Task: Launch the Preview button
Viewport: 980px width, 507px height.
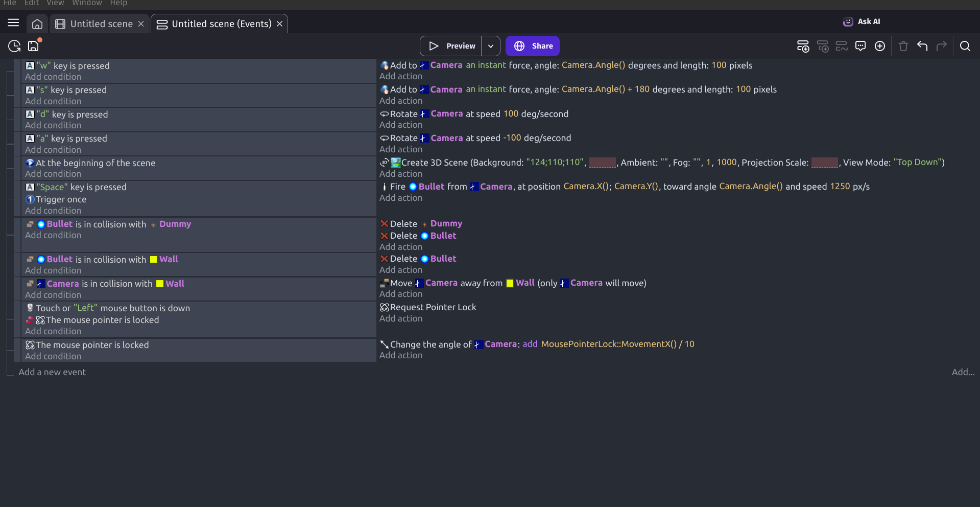Action: coord(451,46)
